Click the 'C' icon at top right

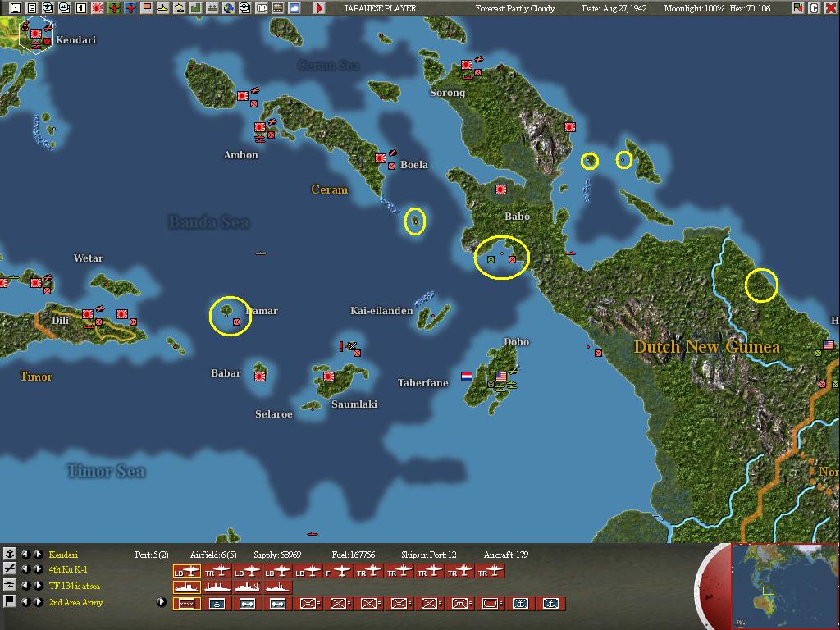814,8
